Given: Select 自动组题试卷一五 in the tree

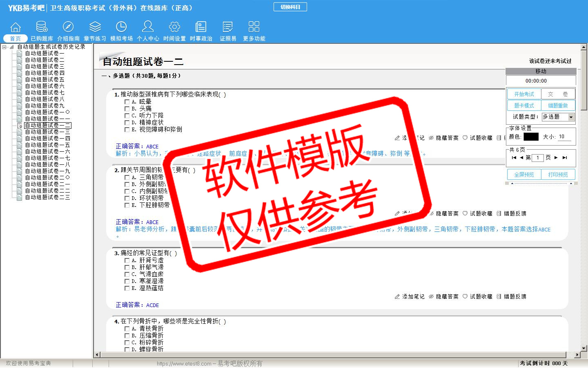Looking at the screenshot, I should [x=47, y=145].
